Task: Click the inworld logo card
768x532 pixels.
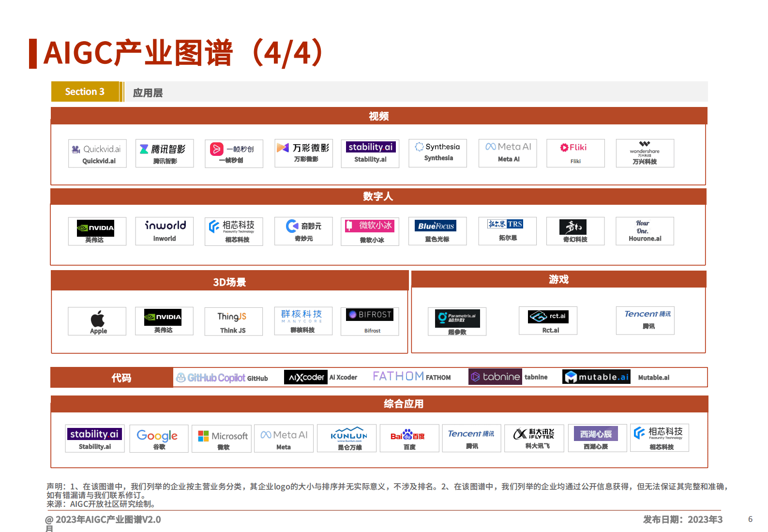Action: 165,231
